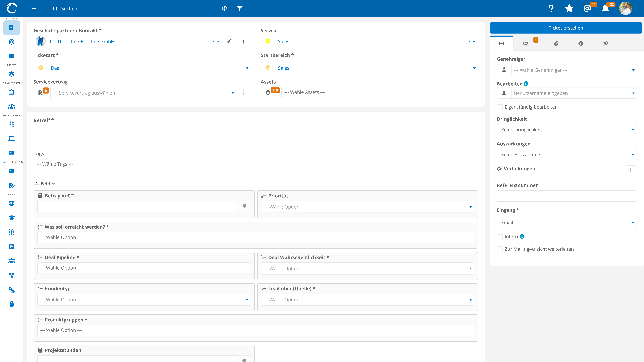Open the handshake tab with badge

point(526,43)
